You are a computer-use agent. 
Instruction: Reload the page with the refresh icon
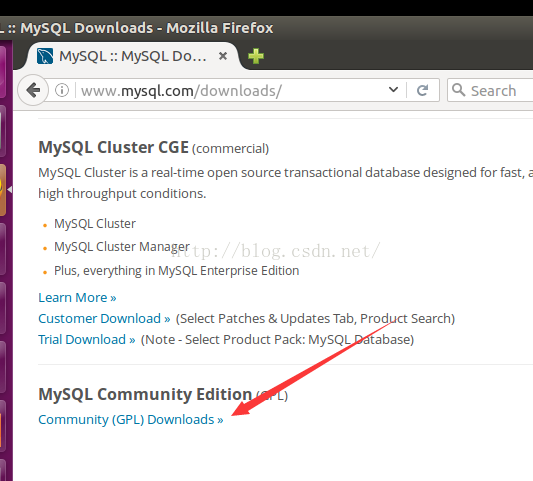(x=423, y=90)
